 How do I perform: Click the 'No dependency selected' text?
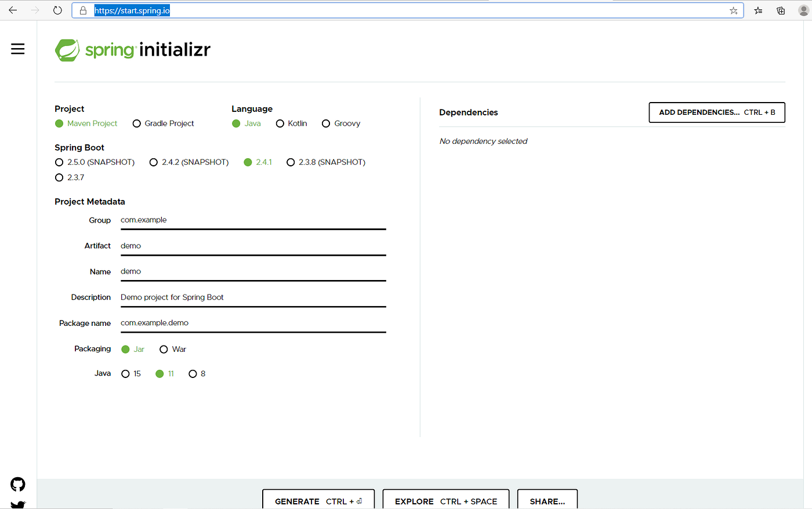click(483, 141)
